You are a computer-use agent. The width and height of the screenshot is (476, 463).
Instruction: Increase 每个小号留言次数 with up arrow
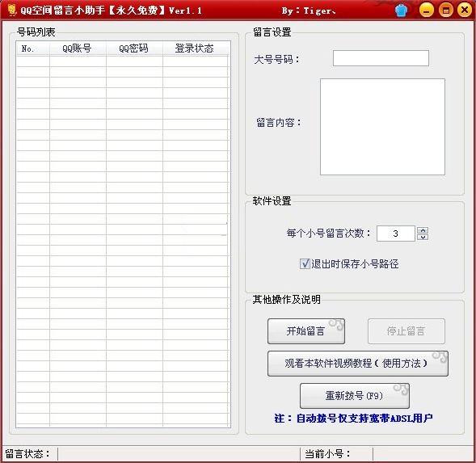click(423, 230)
